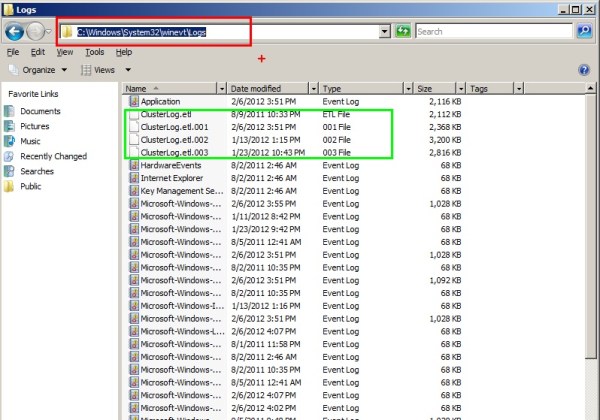Open the address bar history dropdown arrow
Image resolution: width=600 pixels, height=420 pixels.
[x=385, y=32]
